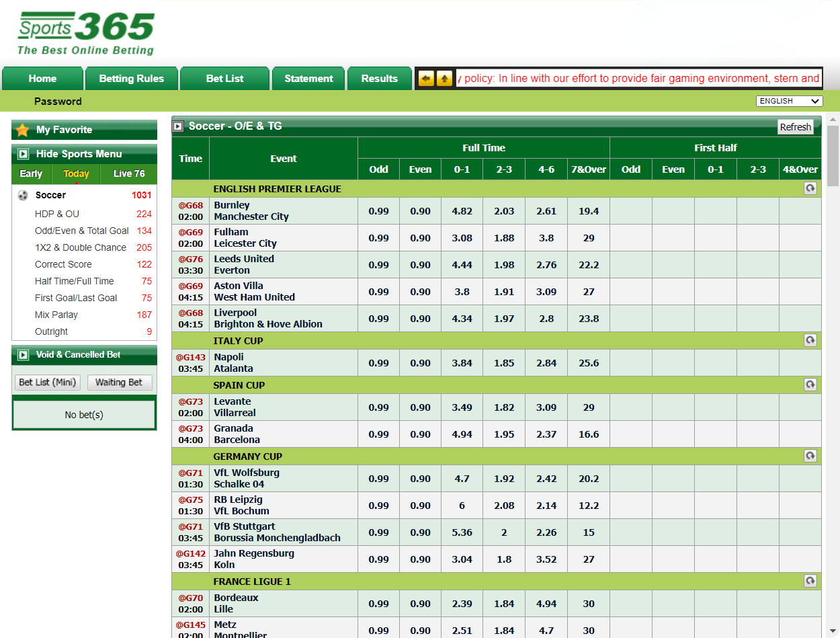This screenshot has width=840, height=638.
Task: Click the Spain Cup refresh icon
Action: [810, 385]
